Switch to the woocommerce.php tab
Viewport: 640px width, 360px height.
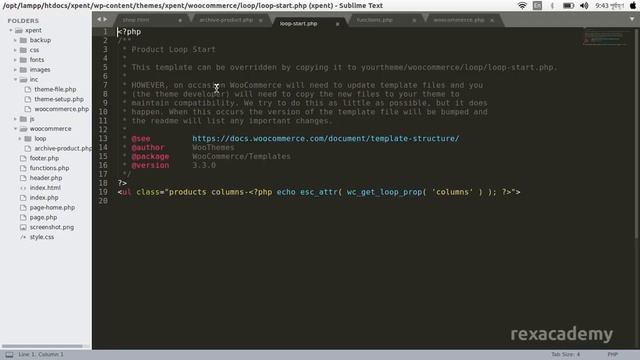pos(458,20)
